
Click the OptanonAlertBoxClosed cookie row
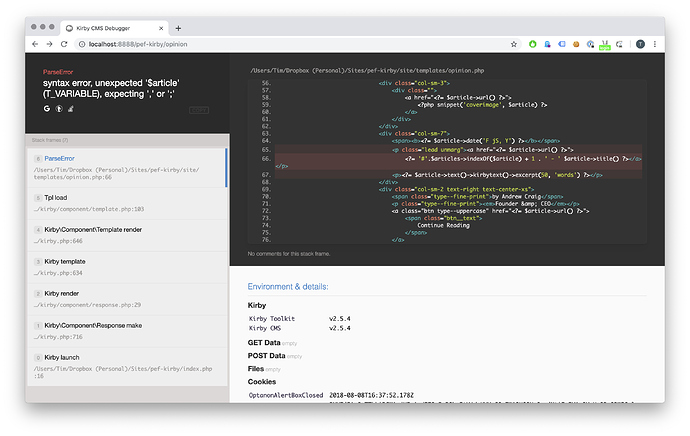coord(331,395)
